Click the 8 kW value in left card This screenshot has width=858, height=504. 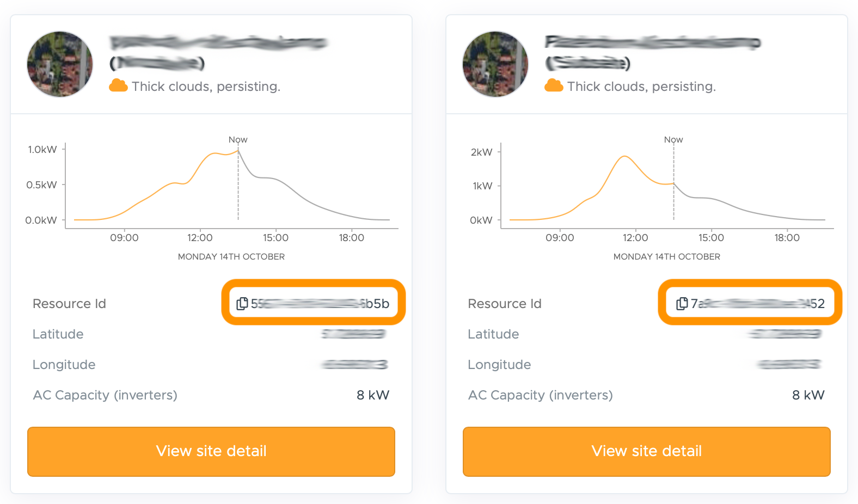coord(373,395)
